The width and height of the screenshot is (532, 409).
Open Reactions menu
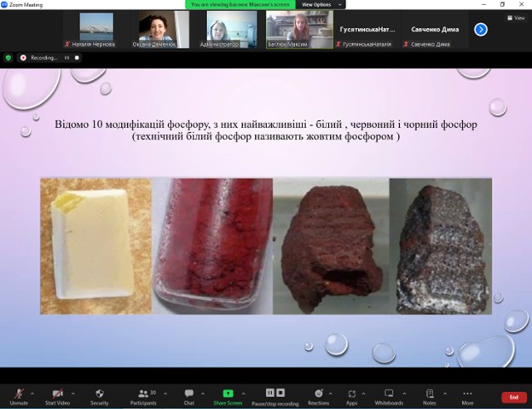pyautogui.click(x=319, y=396)
